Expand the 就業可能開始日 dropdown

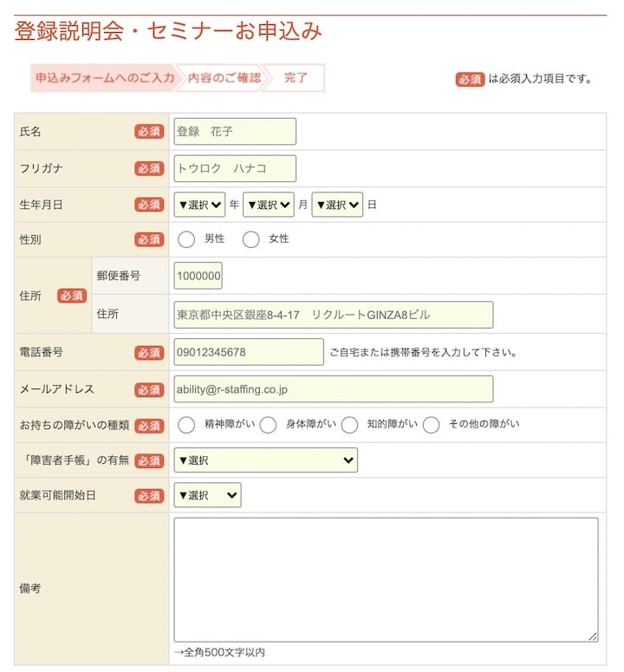[x=207, y=495]
